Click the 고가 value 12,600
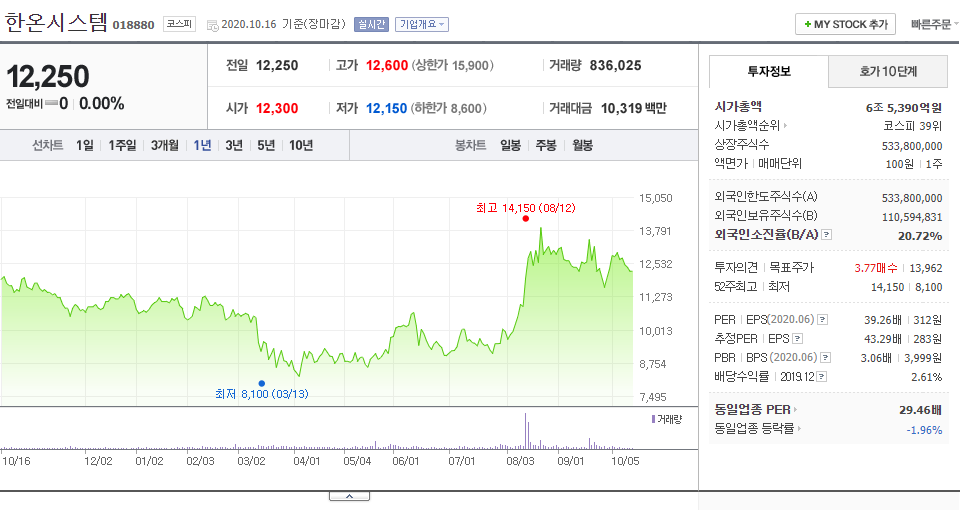The image size is (966, 510). (x=387, y=65)
